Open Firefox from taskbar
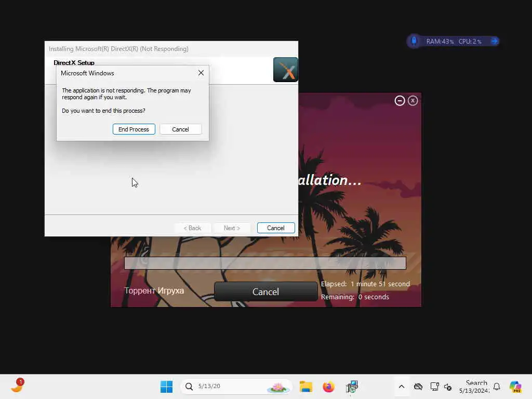 [328, 387]
